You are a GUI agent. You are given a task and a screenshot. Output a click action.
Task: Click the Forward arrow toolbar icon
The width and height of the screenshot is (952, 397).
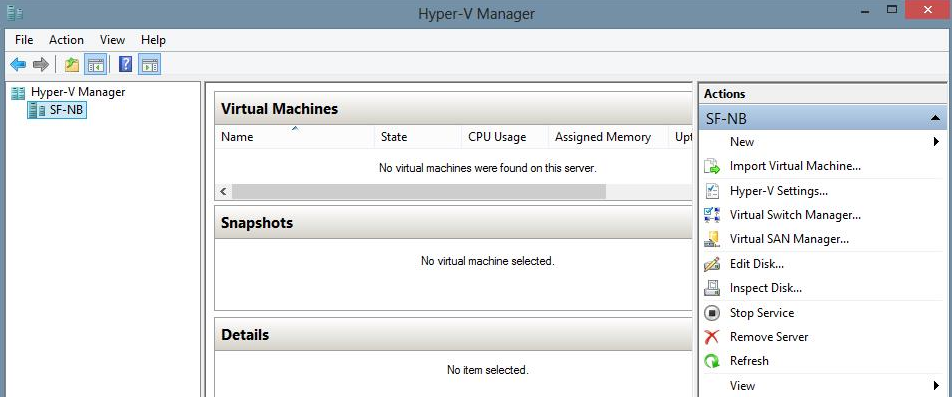(x=41, y=64)
